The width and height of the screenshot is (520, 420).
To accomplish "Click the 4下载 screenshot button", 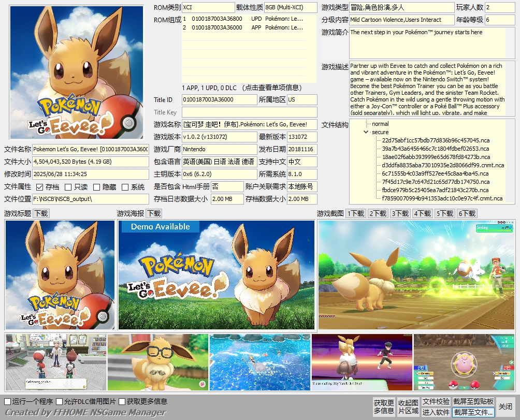I will (422, 213).
